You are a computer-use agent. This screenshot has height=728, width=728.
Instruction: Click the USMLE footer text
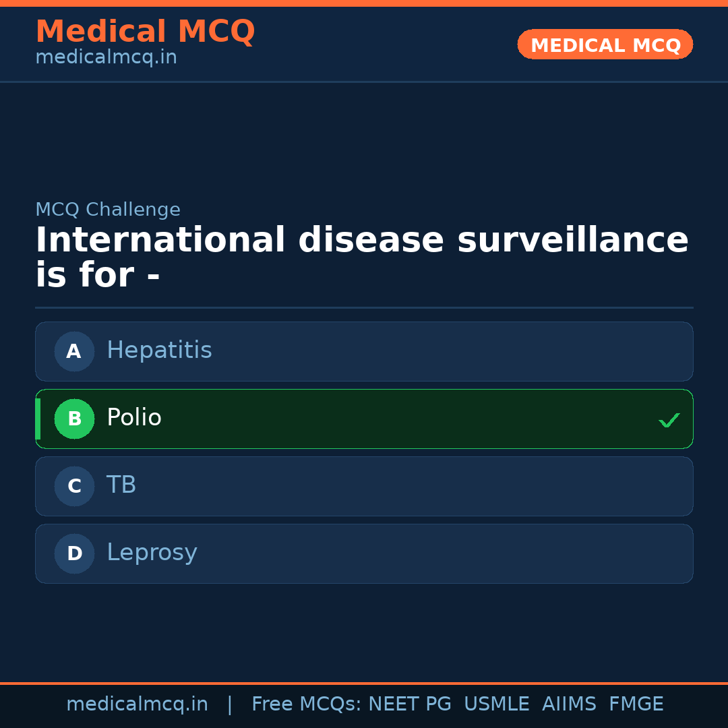496,704
